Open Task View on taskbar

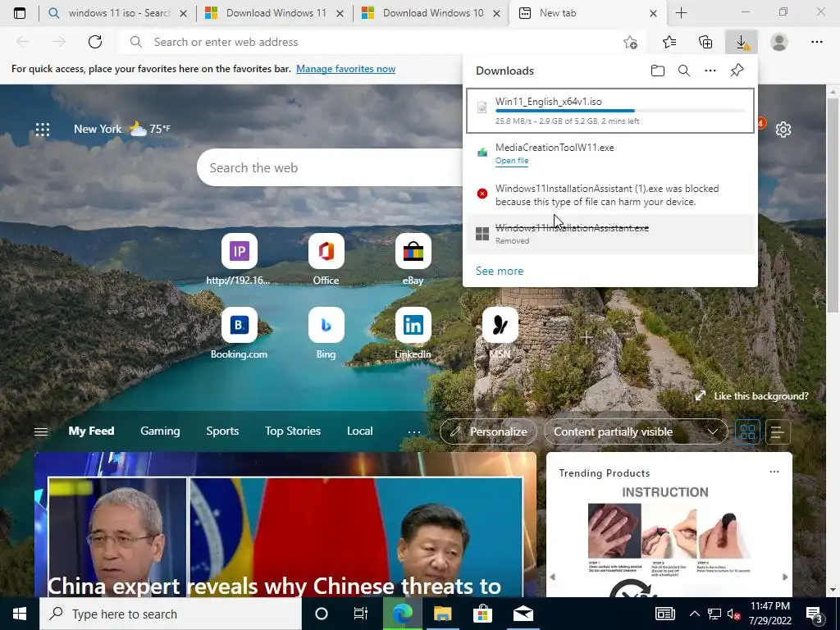tap(361, 614)
